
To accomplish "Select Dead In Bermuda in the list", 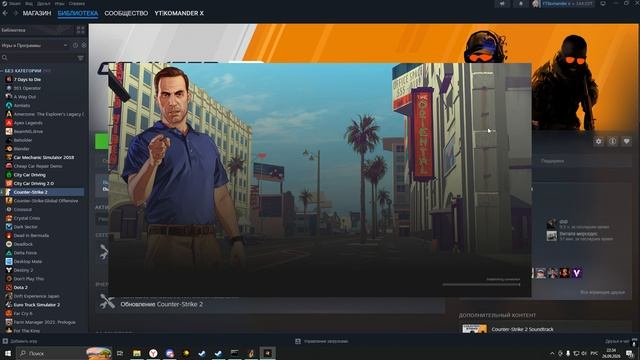I will pos(31,236).
